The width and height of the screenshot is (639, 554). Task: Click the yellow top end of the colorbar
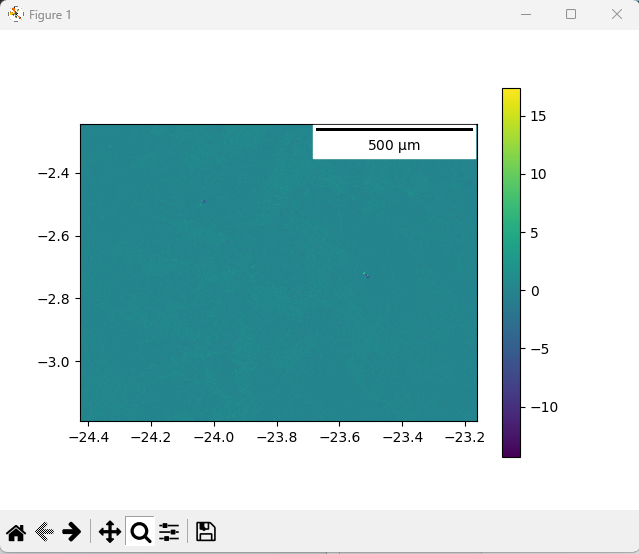click(x=510, y=93)
